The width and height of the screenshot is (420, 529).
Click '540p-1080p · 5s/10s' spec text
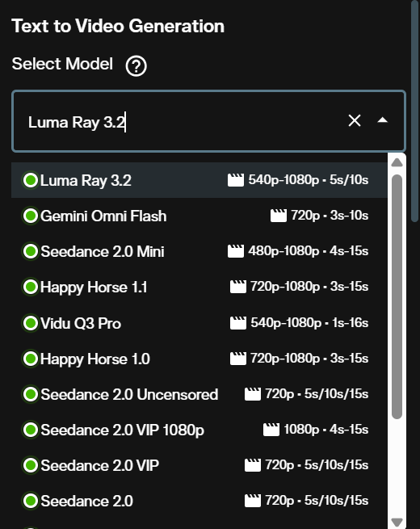309,180
